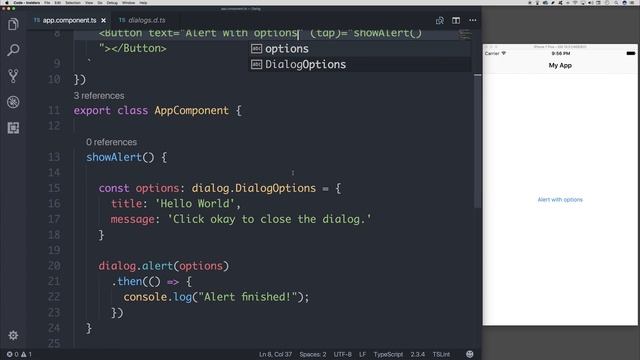640x360 pixels.
Task: Click 'message' property on line 17
Action: (x=133, y=219)
